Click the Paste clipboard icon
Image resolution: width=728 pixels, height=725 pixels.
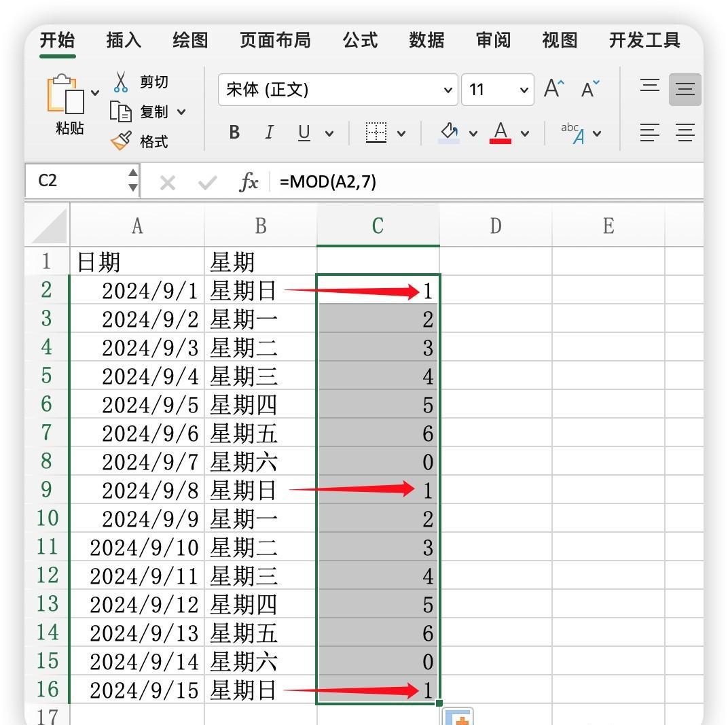[x=65, y=94]
